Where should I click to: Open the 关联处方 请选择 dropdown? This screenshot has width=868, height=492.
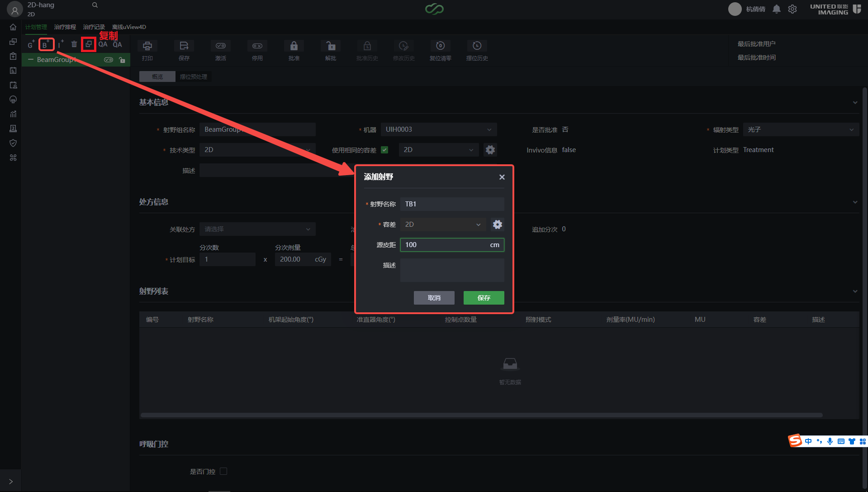pyautogui.click(x=257, y=229)
